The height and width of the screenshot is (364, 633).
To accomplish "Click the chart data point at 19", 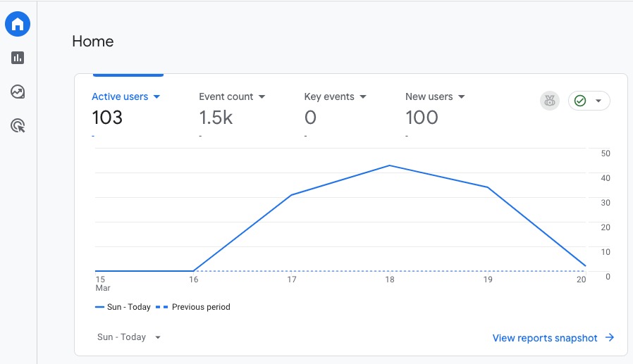I will pyautogui.click(x=488, y=187).
